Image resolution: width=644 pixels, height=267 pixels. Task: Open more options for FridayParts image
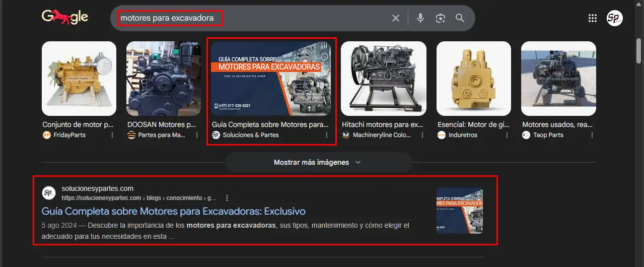[x=112, y=135]
